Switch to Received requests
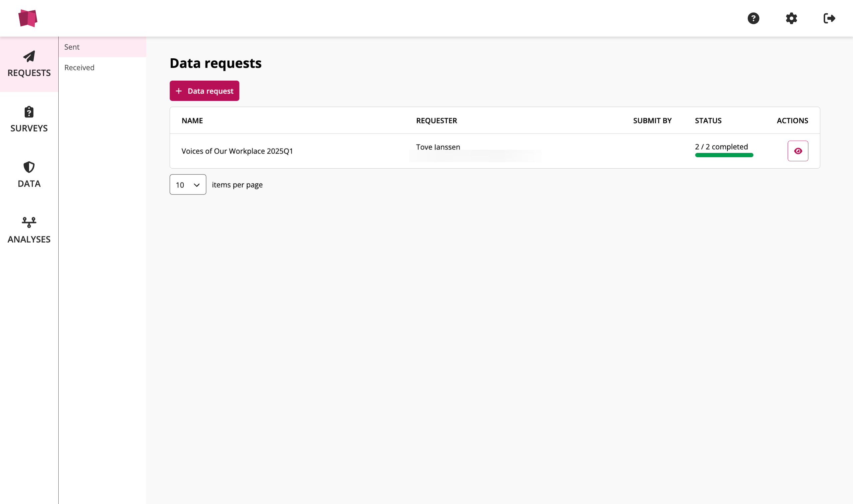 point(79,68)
